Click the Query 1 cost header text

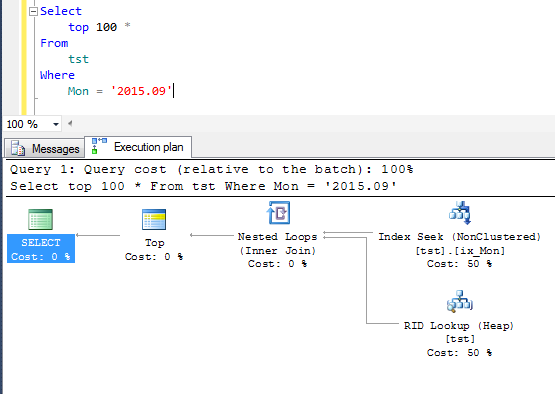tap(212, 169)
